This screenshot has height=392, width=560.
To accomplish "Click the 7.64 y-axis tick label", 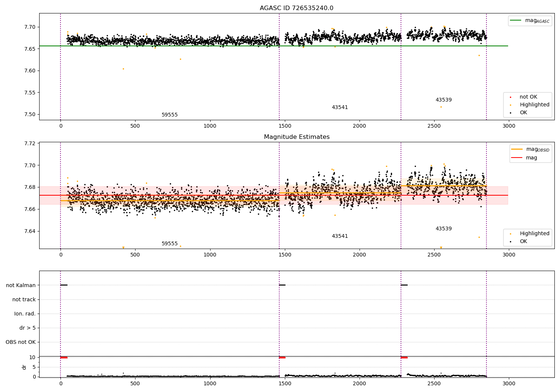I will 30,231.
